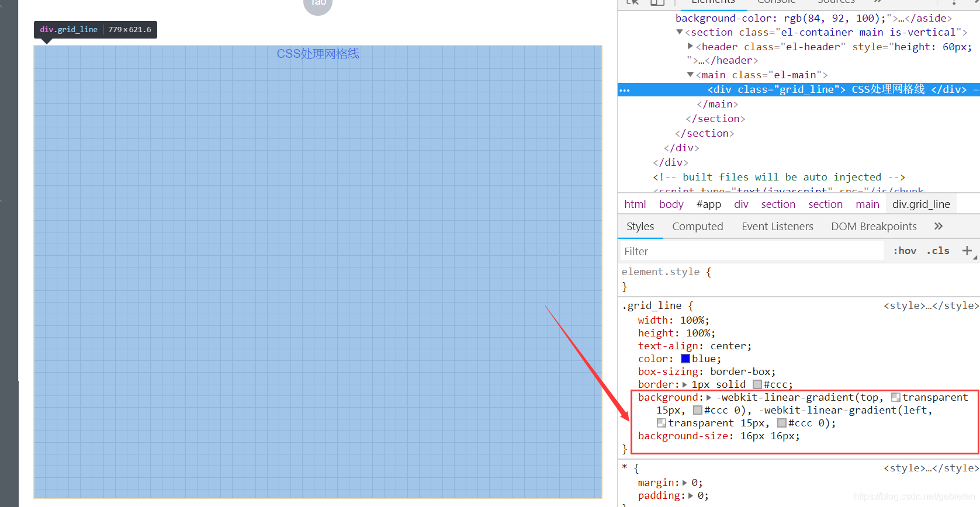Open the first transparent swatch after top

click(895, 397)
